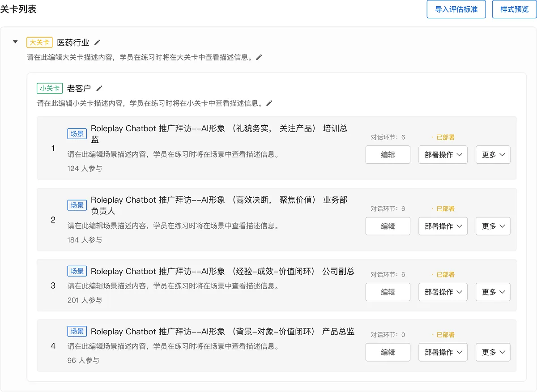Edit the 大关卡 description via pencil icon

point(259,57)
